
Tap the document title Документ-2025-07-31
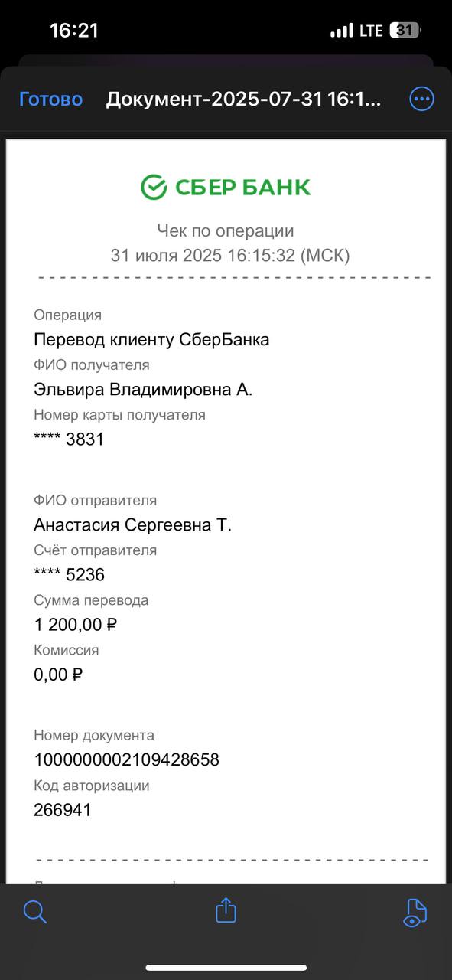click(243, 100)
